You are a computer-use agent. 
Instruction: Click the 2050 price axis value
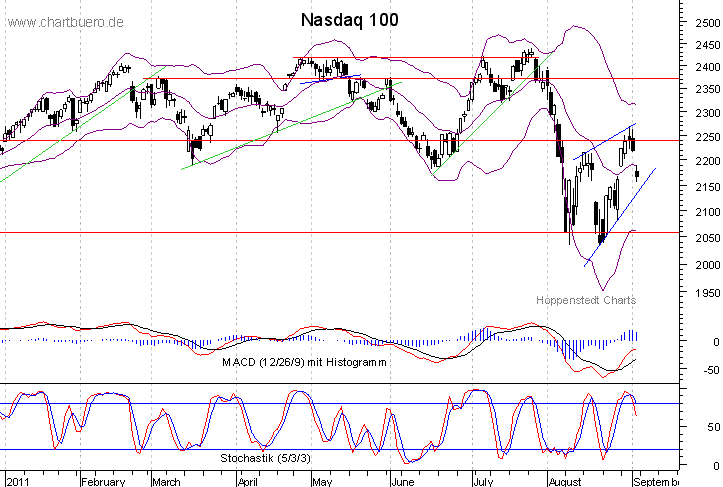coord(708,238)
